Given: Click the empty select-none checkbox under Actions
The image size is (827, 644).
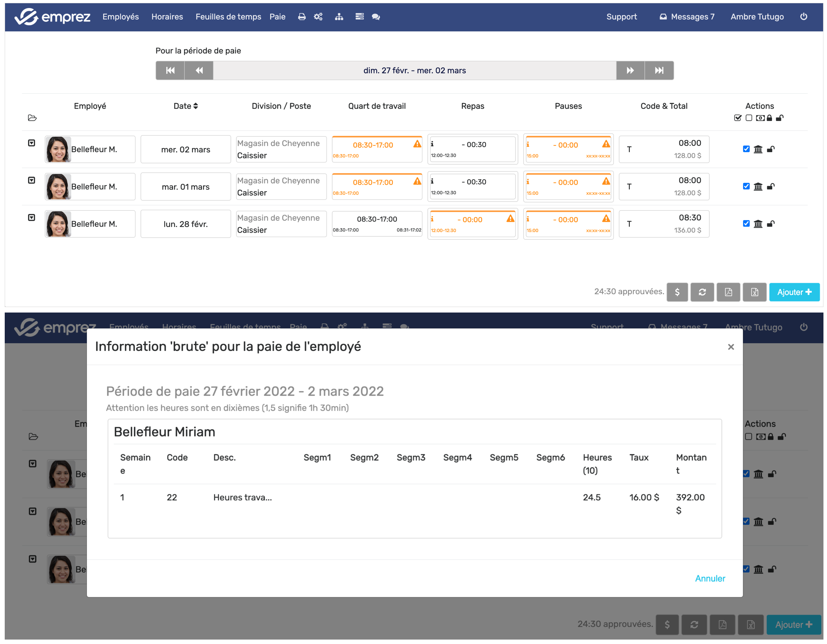Looking at the screenshot, I should (x=749, y=118).
